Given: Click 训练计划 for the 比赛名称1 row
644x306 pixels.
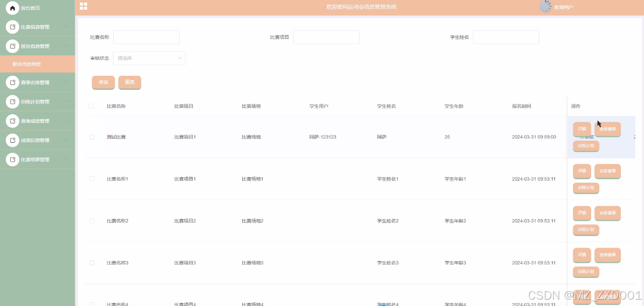Looking at the screenshot, I should coord(586,188).
